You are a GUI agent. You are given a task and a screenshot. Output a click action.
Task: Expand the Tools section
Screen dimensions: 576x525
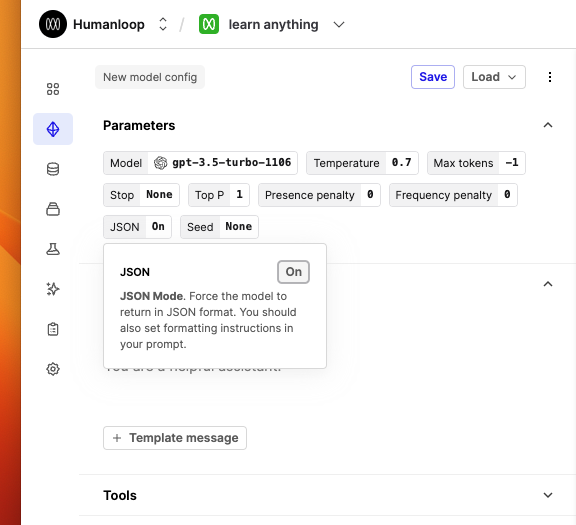tap(548, 495)
